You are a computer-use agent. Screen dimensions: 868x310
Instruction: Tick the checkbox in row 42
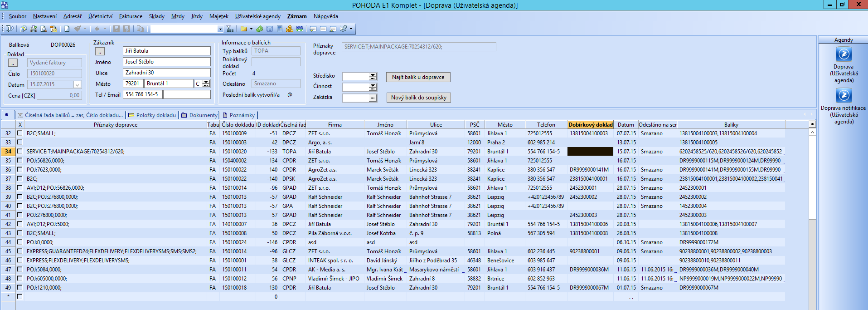pyautogui.click(x=19, y=224)
